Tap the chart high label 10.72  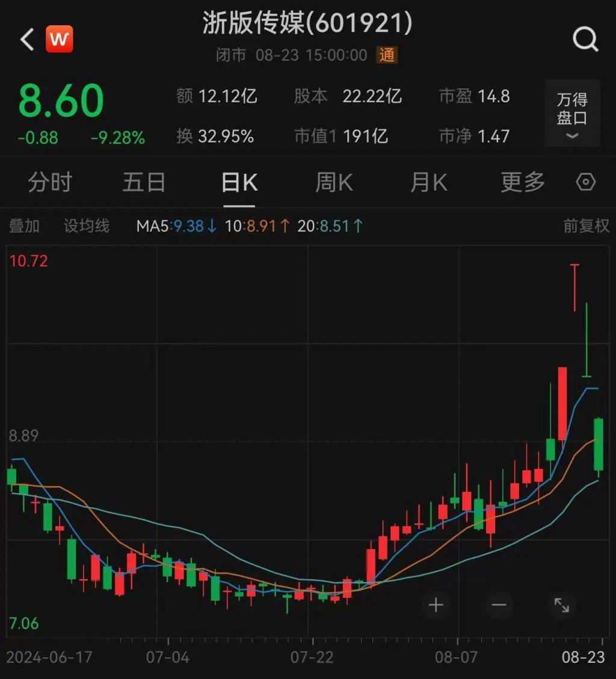point(29,260)
